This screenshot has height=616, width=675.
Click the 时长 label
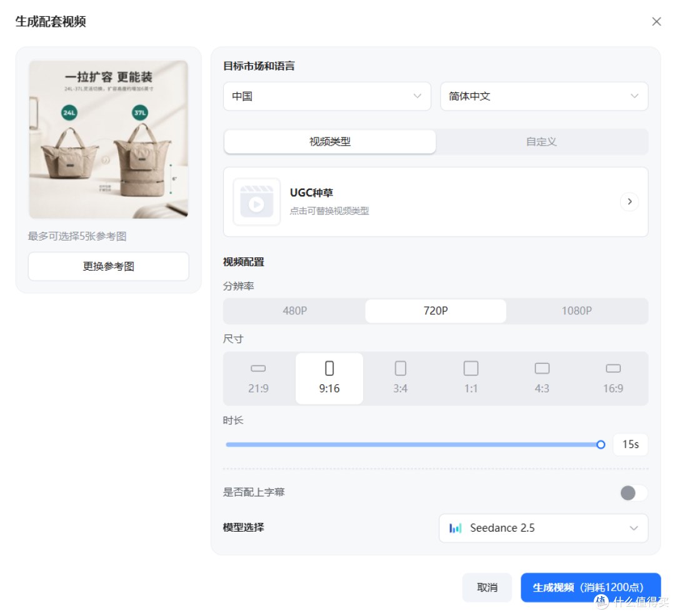[x=233, y=420]
